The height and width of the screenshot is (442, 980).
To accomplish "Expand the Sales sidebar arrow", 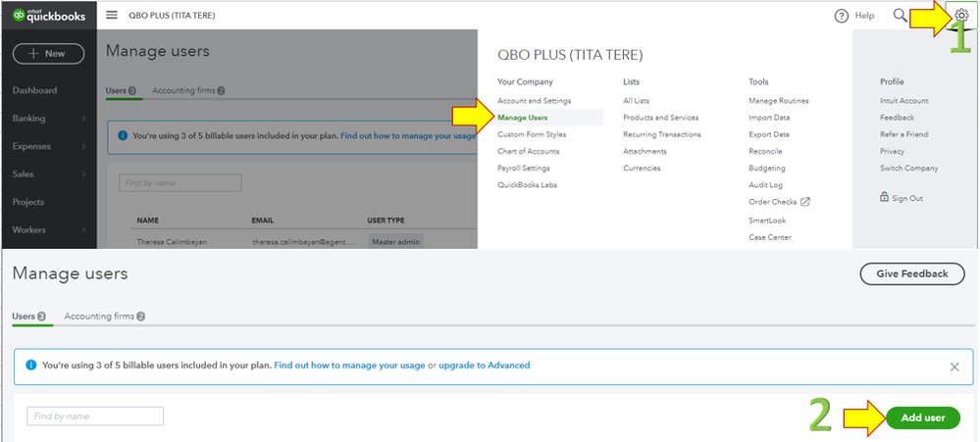I will pos(83,174).
